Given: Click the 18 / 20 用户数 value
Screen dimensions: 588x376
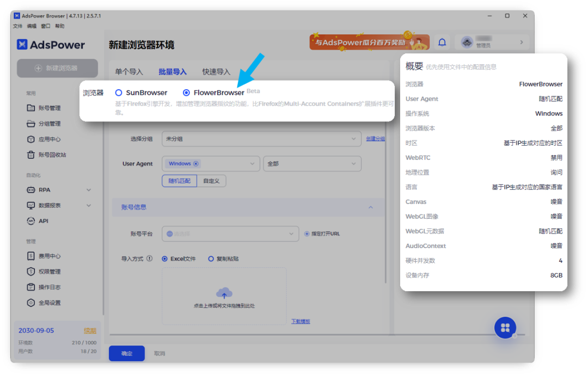Looking at the screenshot, I should 89,352.
